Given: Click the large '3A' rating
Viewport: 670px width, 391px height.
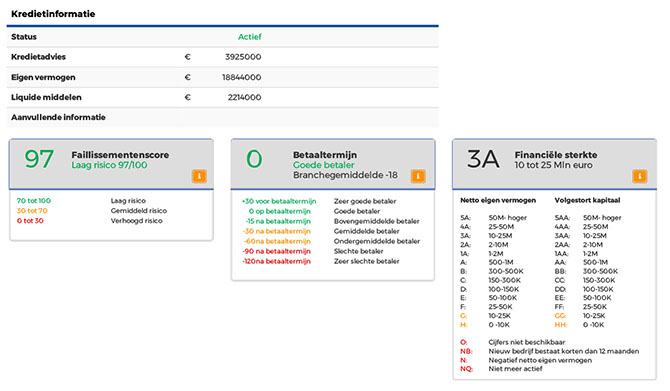Looking at the screenshot, I should (x=483, y=159).
